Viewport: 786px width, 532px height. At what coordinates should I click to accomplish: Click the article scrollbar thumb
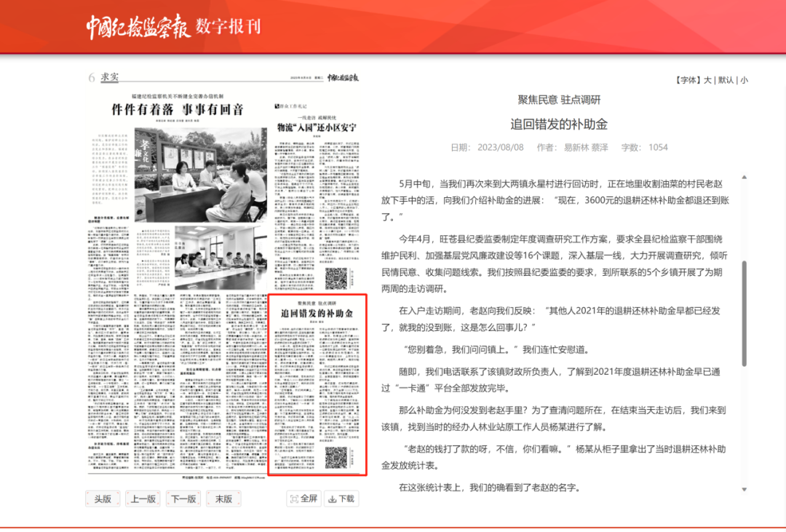point(744,314)
